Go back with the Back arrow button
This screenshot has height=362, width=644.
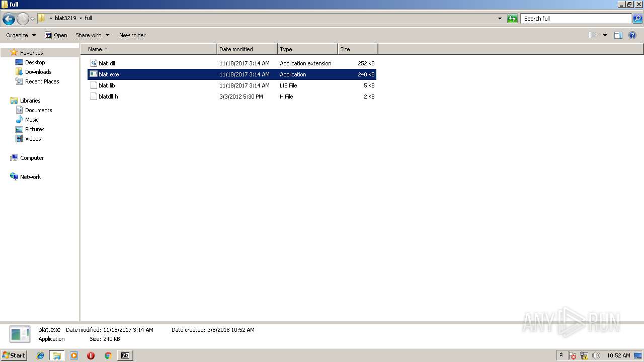point(9,19)
